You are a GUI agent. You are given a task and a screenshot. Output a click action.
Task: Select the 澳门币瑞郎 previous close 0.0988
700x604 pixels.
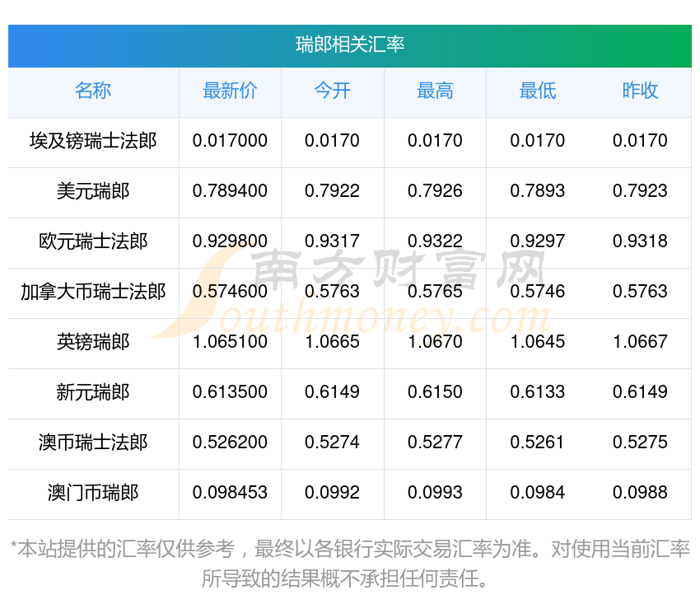click(640, 493)
